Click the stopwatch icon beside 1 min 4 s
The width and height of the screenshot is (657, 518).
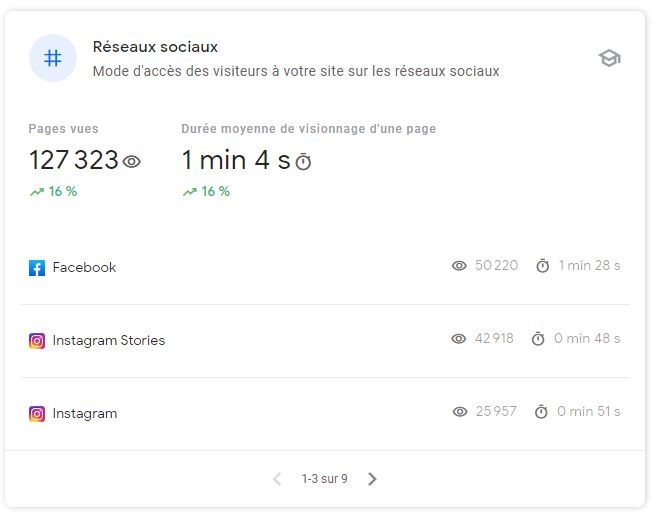point(303,161)
